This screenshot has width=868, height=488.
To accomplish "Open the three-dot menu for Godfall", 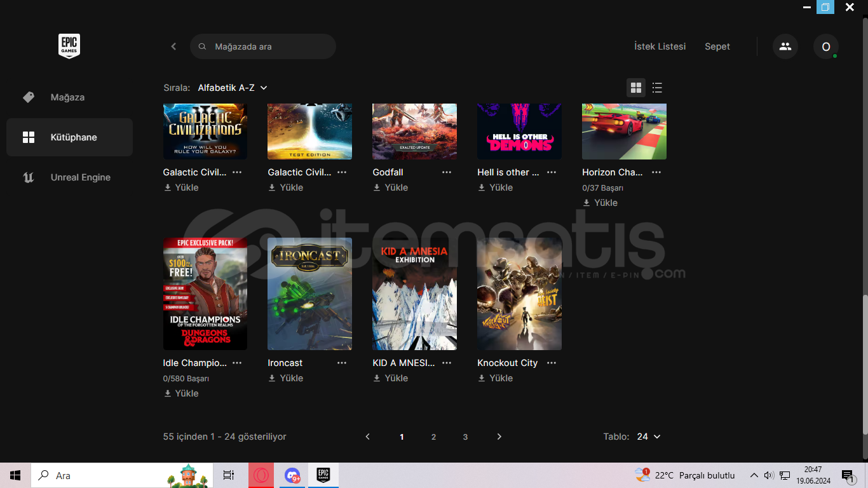I will click(447, 172).
